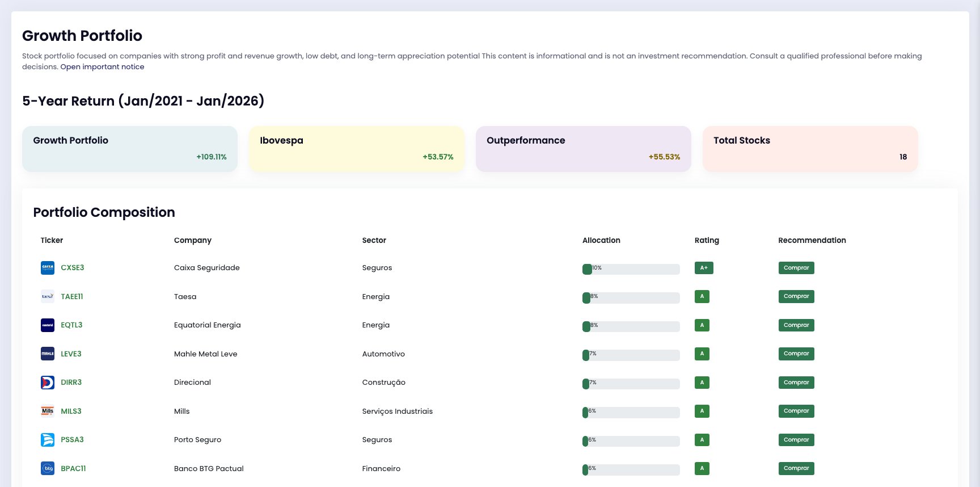Click the Rating column header
The image size is (980, 487).
point(707,241)
